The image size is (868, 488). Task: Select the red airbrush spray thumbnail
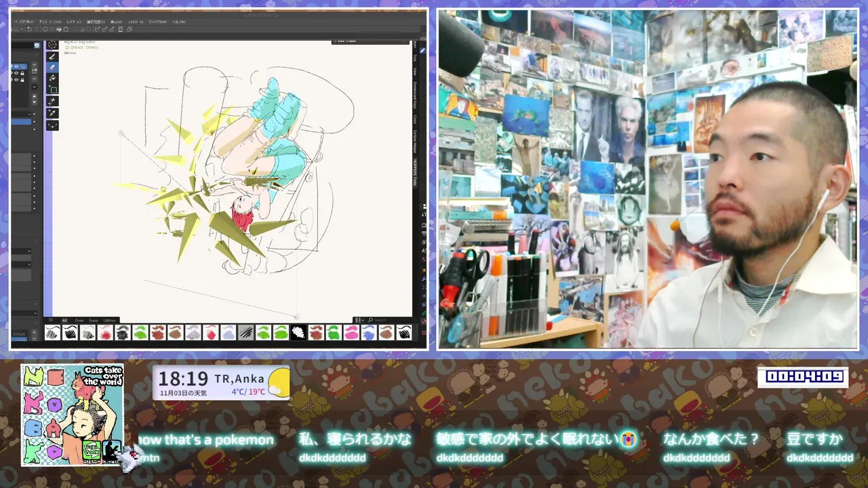point(105,333)
